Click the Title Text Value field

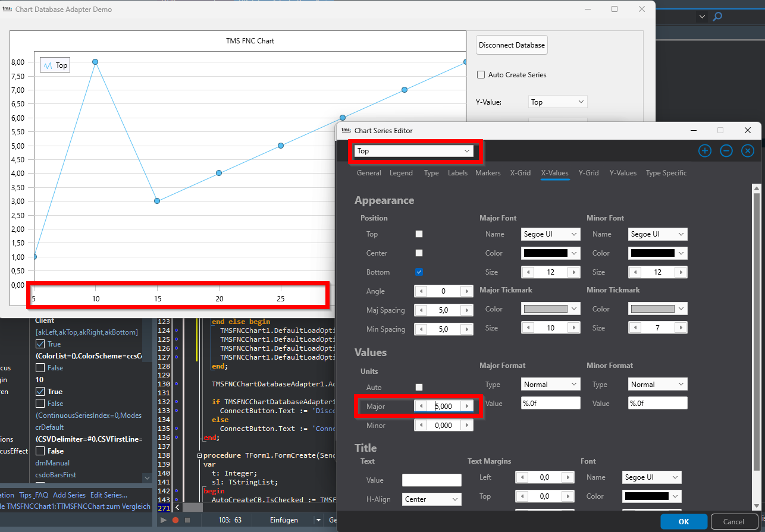tap(432, 480)
